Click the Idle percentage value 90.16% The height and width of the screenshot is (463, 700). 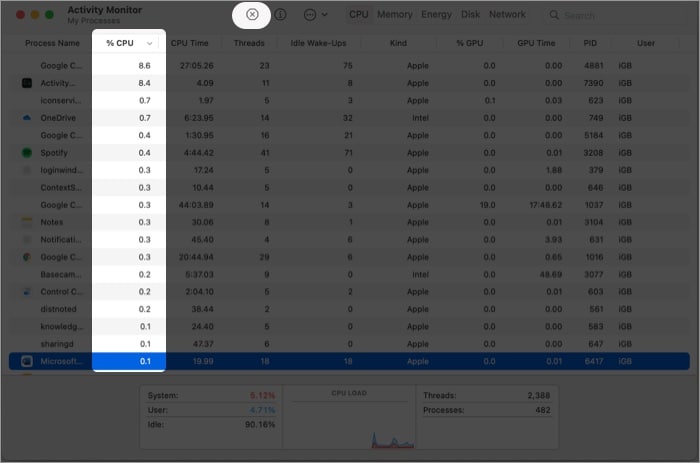(260, 424)
